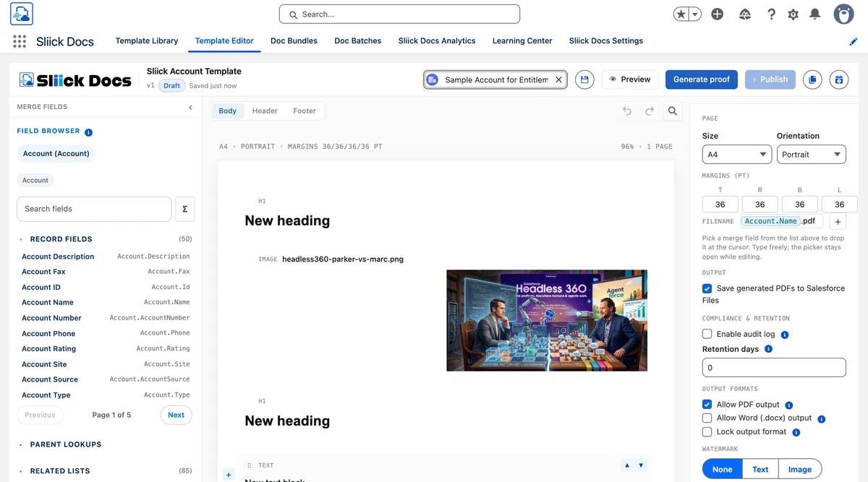Viewport: 868px width, 482px height.
Task: Open the Template Library tab
Action: [147, 41]
